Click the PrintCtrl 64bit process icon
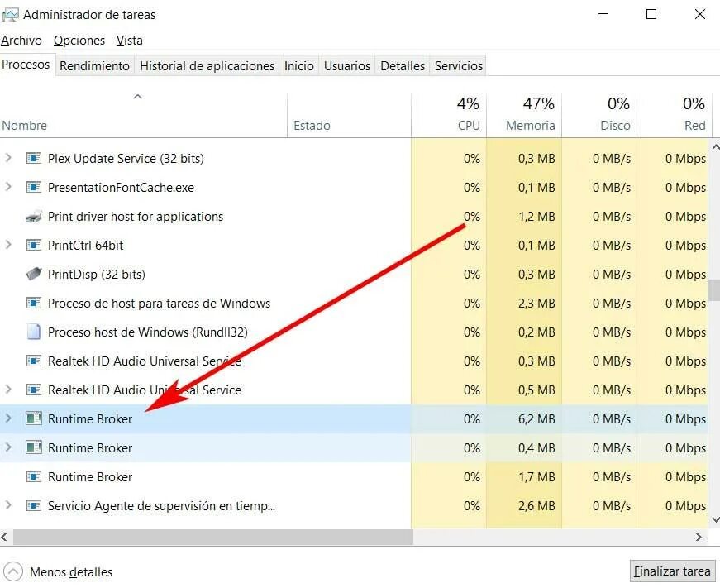The image size is (720, 588). coord(34,246)
